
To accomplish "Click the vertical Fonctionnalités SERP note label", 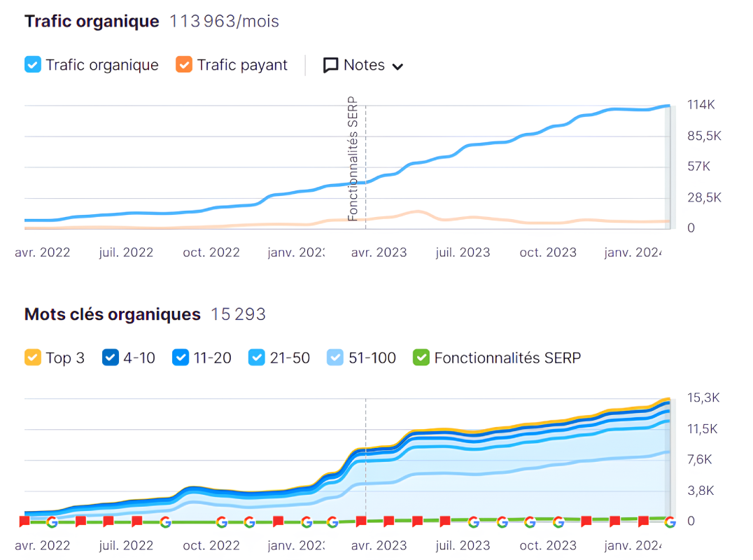I will 353,158.
